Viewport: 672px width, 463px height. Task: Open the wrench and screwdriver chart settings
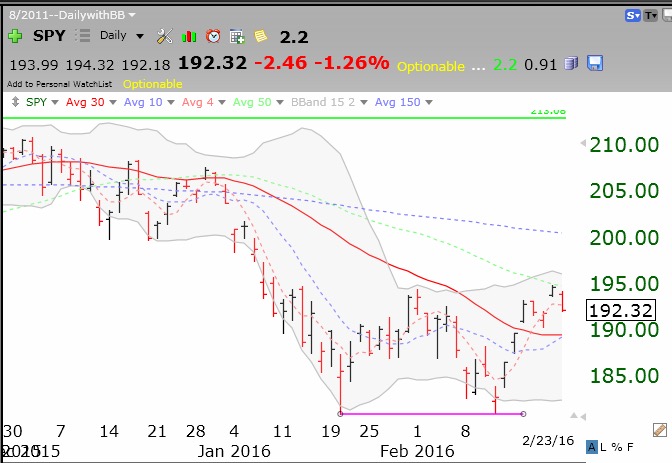click(x=165, y=36)
